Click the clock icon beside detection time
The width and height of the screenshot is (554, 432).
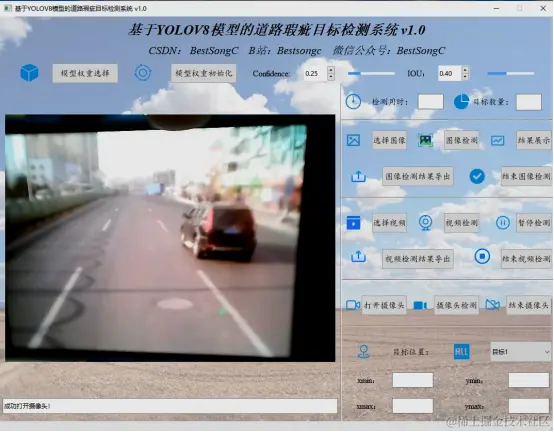click(x=353, y=102)
